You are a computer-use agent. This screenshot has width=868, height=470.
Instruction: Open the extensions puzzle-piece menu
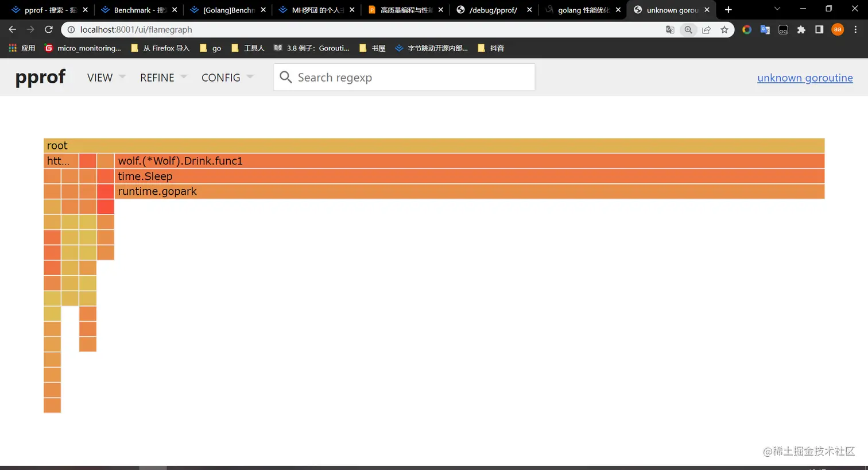pyautogui.click(x=801, y=29)
